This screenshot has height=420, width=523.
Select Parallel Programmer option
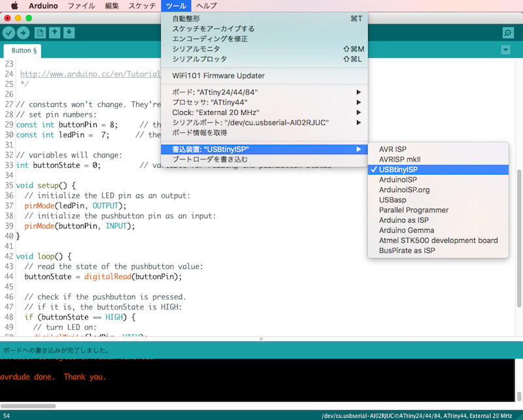click(438, 210)
